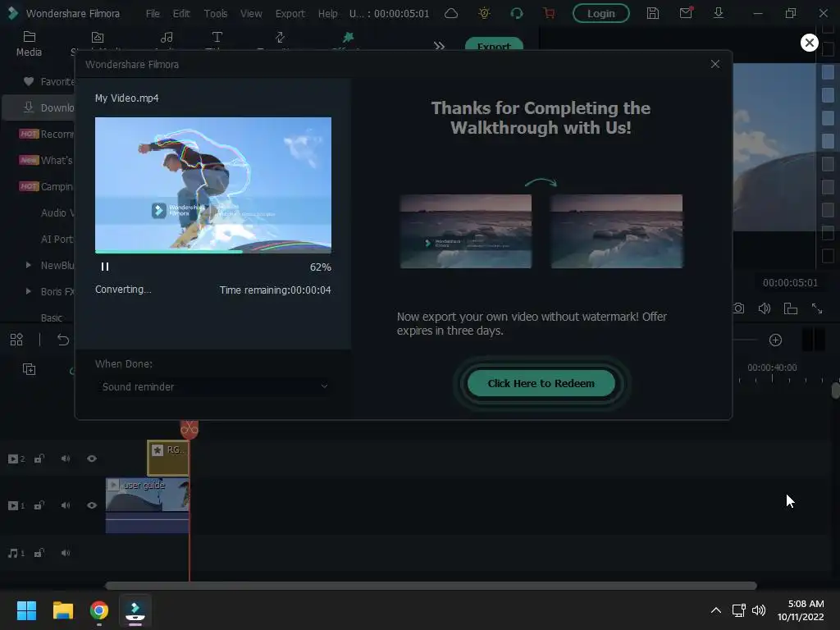Open the Edit menu
Screen dimensions: 840x630
(x=181, y=13)
